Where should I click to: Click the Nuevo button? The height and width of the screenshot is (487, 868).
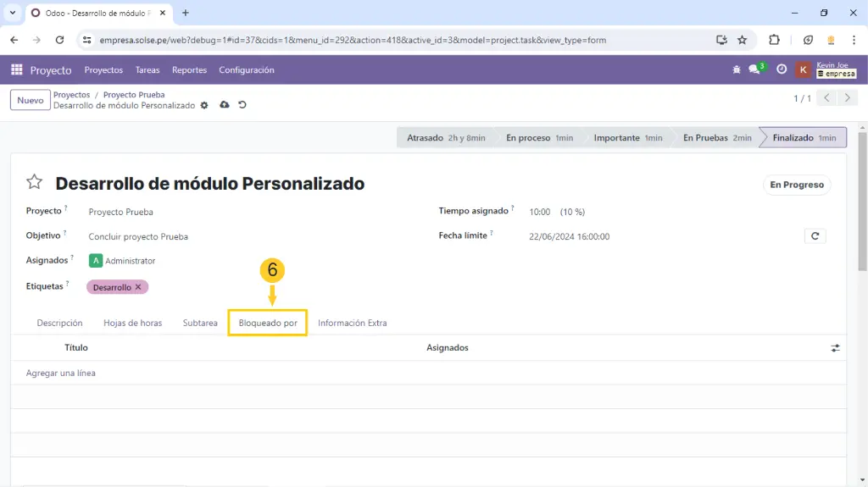coord(31,100)
